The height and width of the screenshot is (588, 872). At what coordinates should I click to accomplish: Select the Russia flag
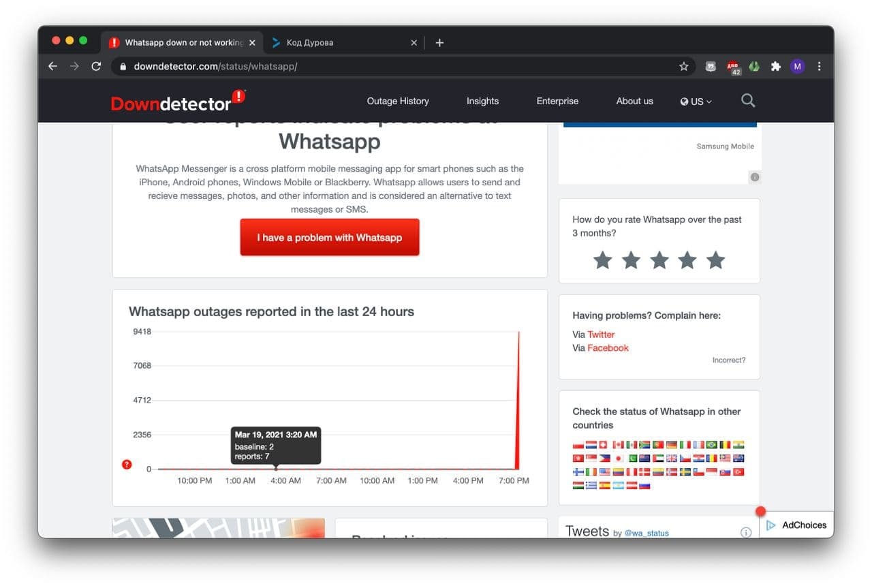coord(644,485)
